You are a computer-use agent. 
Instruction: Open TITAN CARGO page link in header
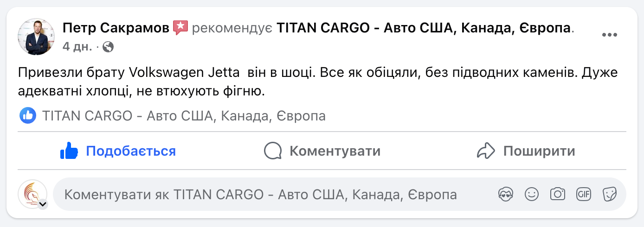click(423, 28)
